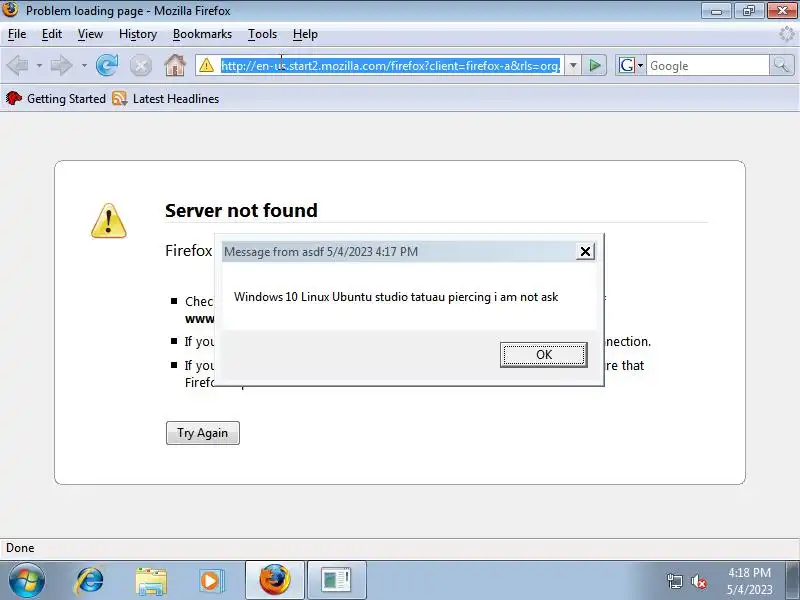800x600 pixels.
Task: Open the Getting Started bookmark
Action: 56,98
